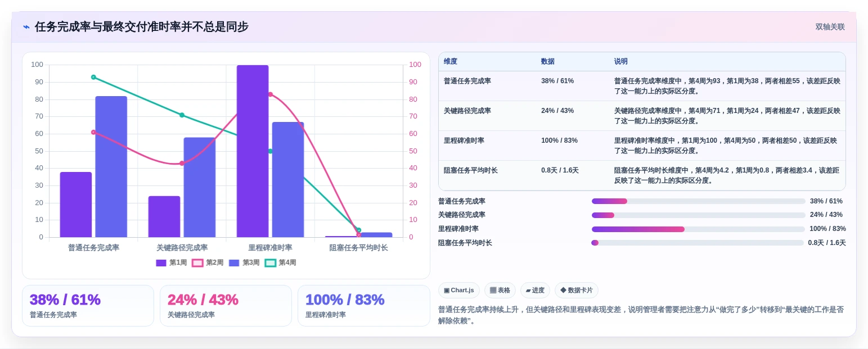Click the 第1周 bar for 里程碑准时率
This screenshot has height=349, width=868.
(253, 151)
